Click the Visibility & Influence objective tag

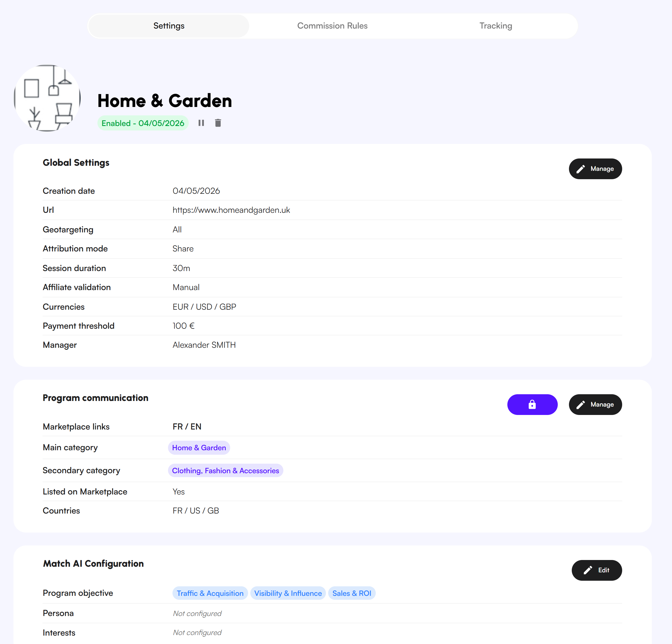coord(288,593)
